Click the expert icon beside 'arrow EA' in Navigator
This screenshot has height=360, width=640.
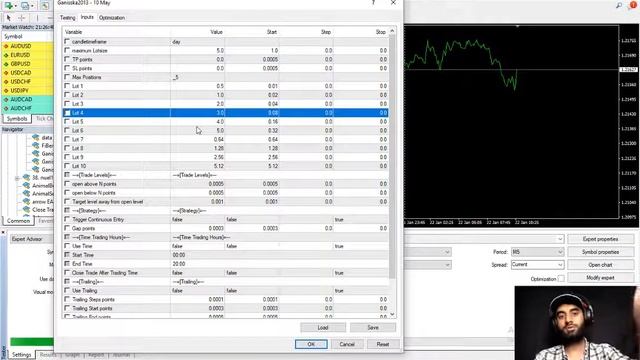point(27,202)
